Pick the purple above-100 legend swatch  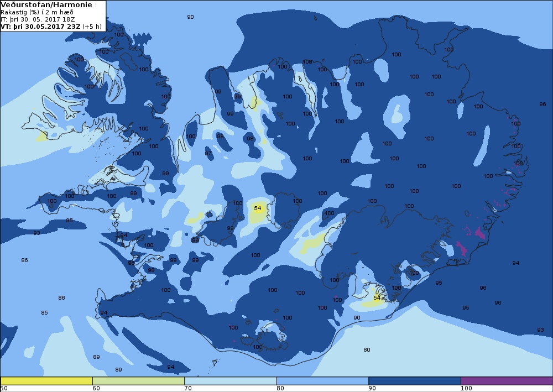(507, 381)
